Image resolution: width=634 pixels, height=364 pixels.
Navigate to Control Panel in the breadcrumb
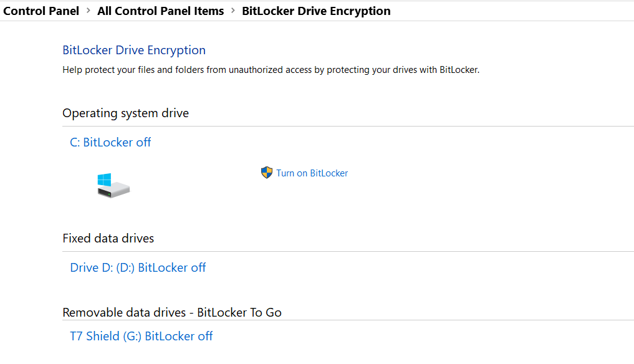tap(41, 11)
